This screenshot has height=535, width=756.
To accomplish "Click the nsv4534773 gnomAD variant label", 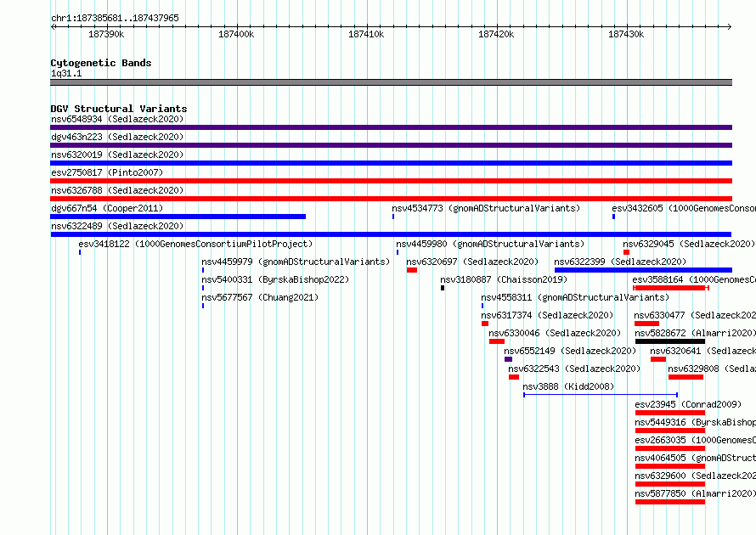I will tap(486, 208).
